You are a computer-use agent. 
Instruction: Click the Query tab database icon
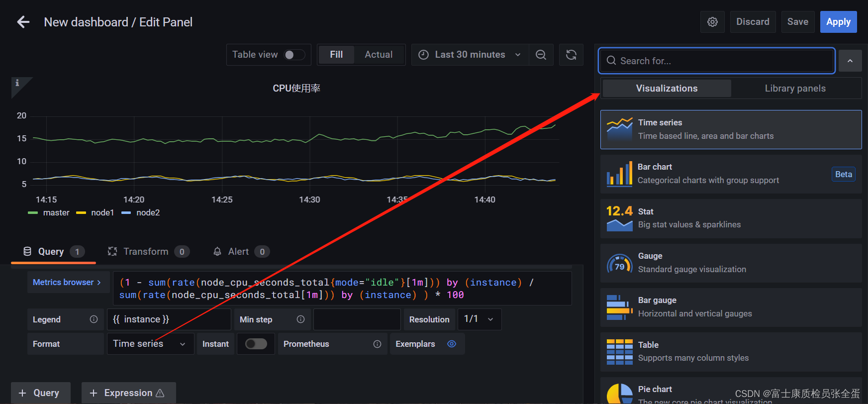pyautogui.click(x=27, y=251)
